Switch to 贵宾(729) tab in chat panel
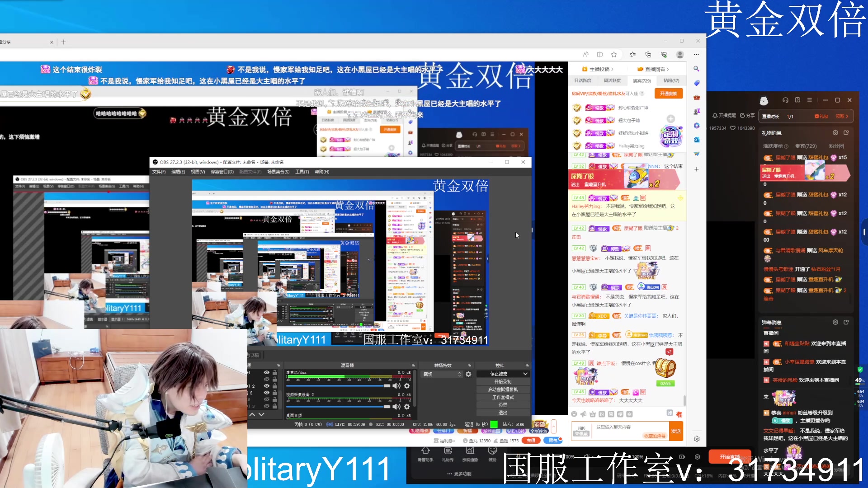Viewport: 868px width, 488px height. click(x=642, y=80)
